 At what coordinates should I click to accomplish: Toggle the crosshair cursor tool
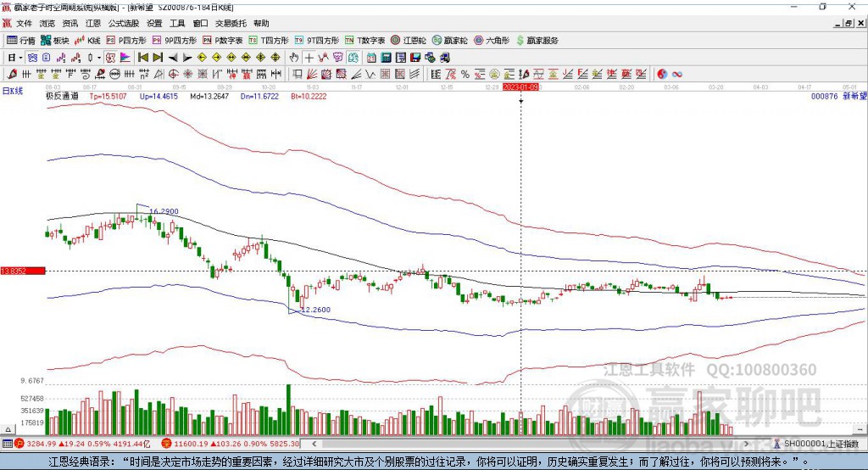309,58
